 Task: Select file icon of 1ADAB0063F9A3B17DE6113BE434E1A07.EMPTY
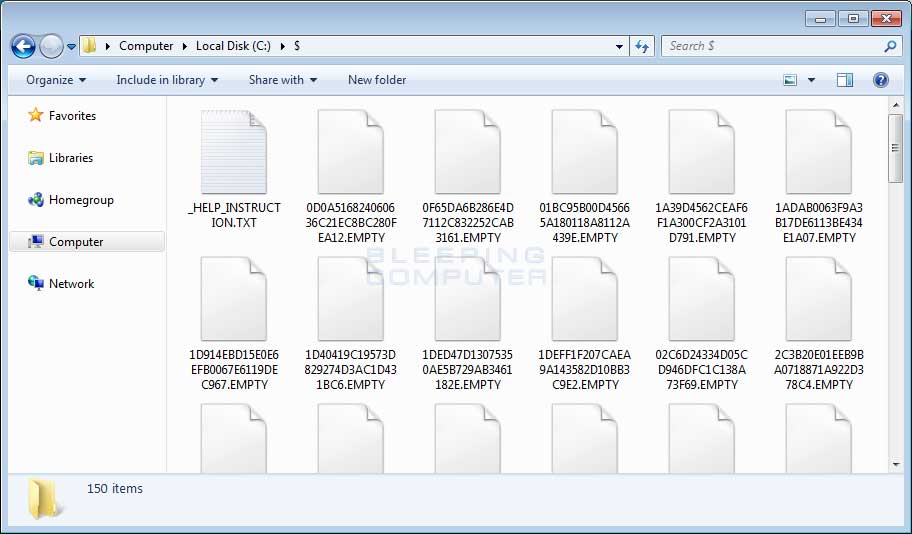point(818,152)
